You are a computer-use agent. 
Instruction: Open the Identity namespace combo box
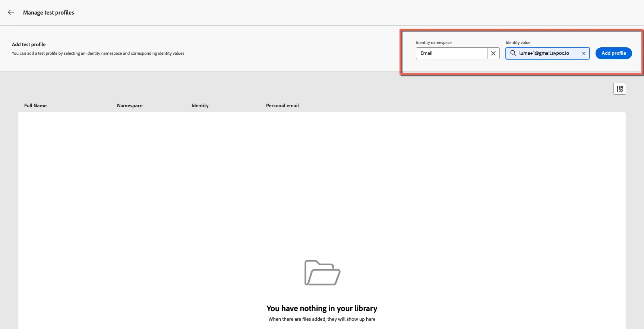451,53
